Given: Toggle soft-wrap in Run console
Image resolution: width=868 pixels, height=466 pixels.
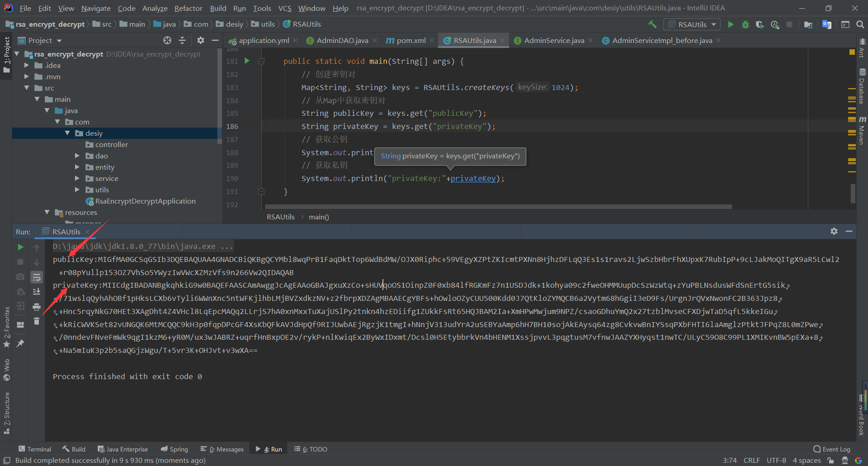Looking at the screenshot, I should pyautogui.click(x=37, y=277).
